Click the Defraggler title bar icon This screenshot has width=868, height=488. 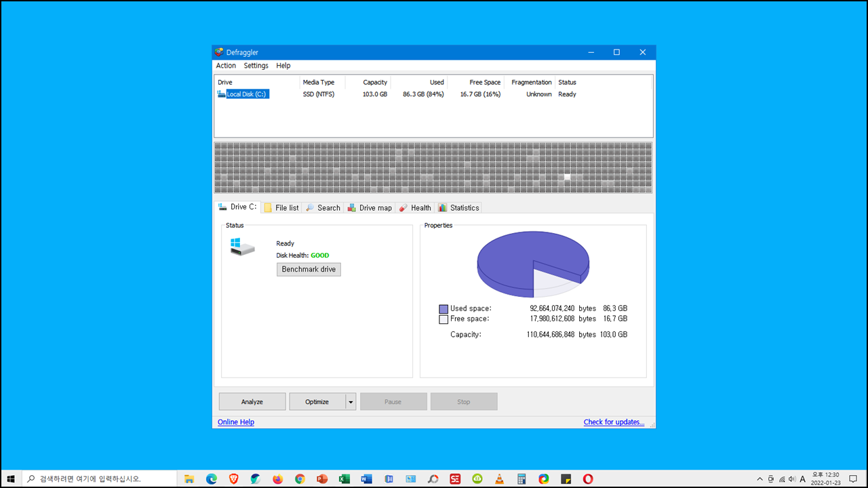click(x=219, y=52)
